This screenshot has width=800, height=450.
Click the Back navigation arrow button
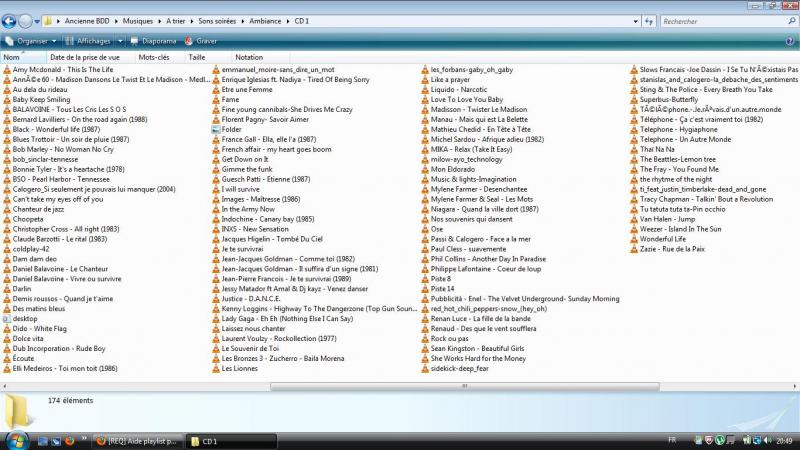(x=9, y=21)
